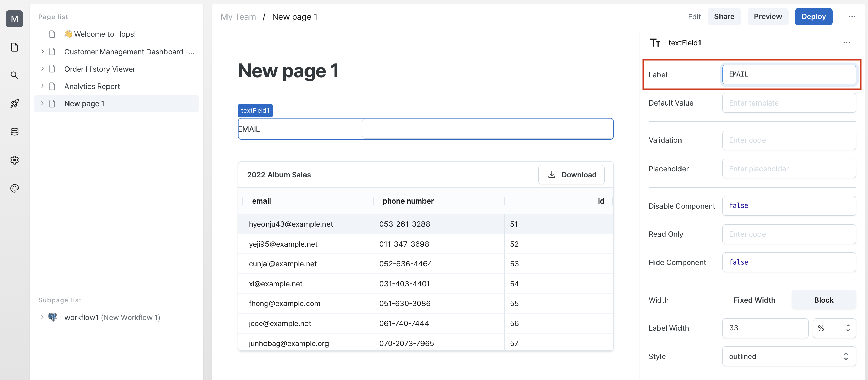Open the M team avatar menu

tap(14, 19)
